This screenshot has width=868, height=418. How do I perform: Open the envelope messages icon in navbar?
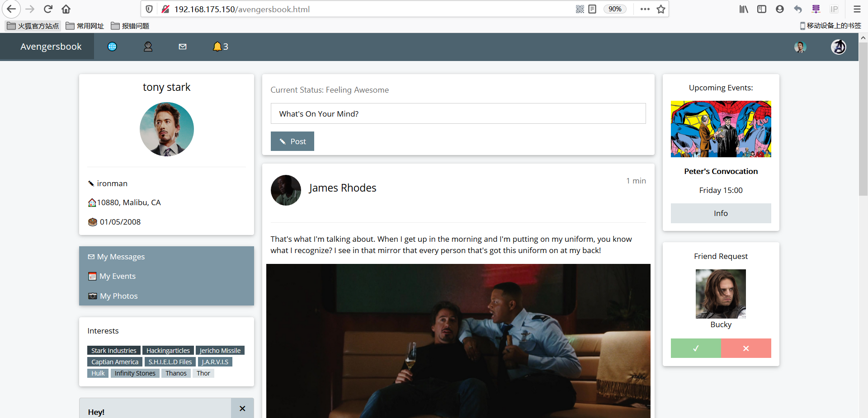click(183, 47)
